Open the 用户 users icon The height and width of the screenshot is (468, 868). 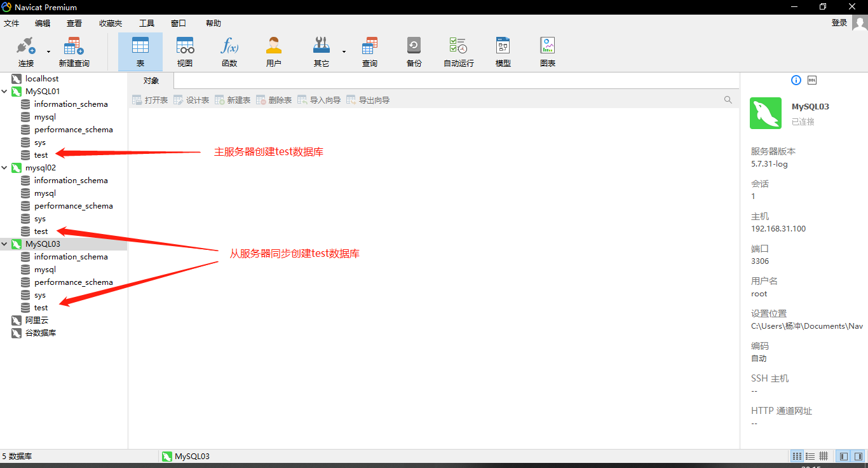[274, 52]
